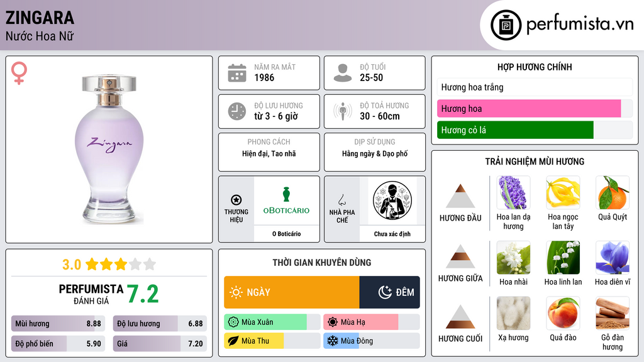Click the star badge icon above Thương hiệu
Screen dimensions: 644x362
(236, 200)
